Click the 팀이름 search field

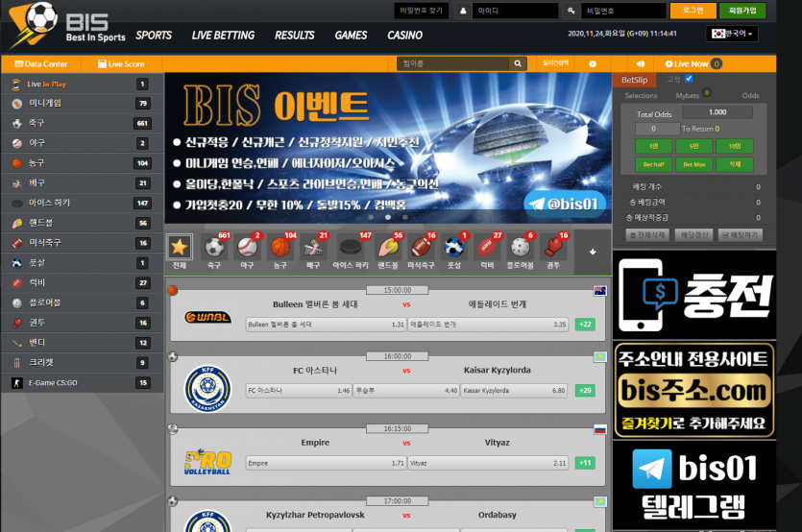(453, 63)
